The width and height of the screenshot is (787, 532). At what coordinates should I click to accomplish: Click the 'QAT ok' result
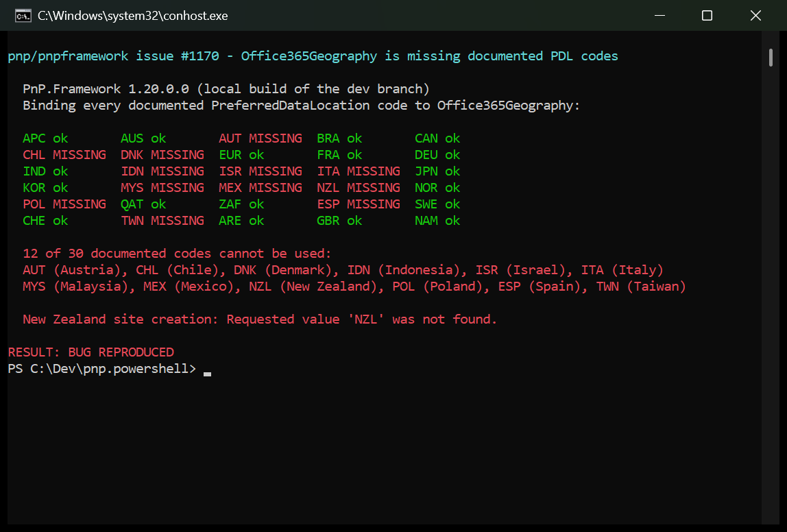pos(143,204)
